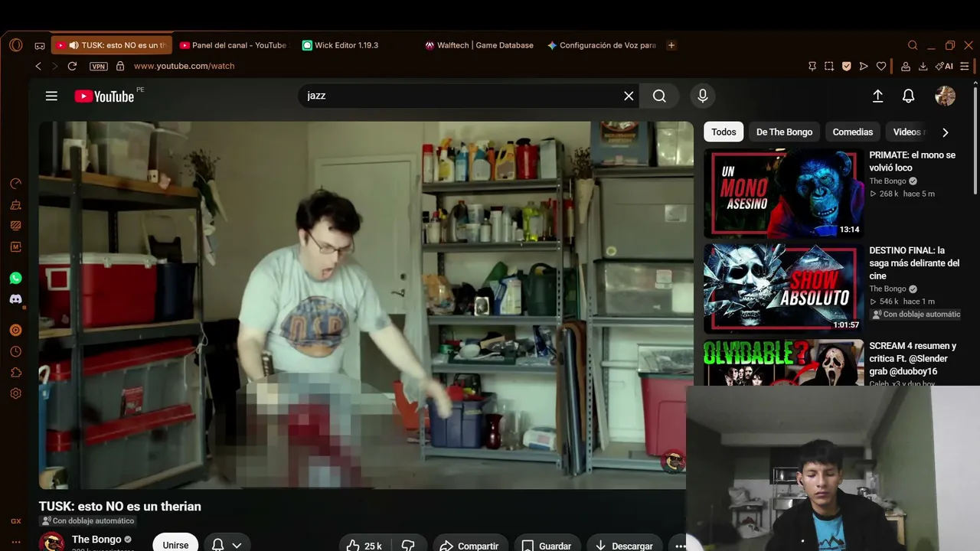Open the sidebar player icon

coord(15,331)
